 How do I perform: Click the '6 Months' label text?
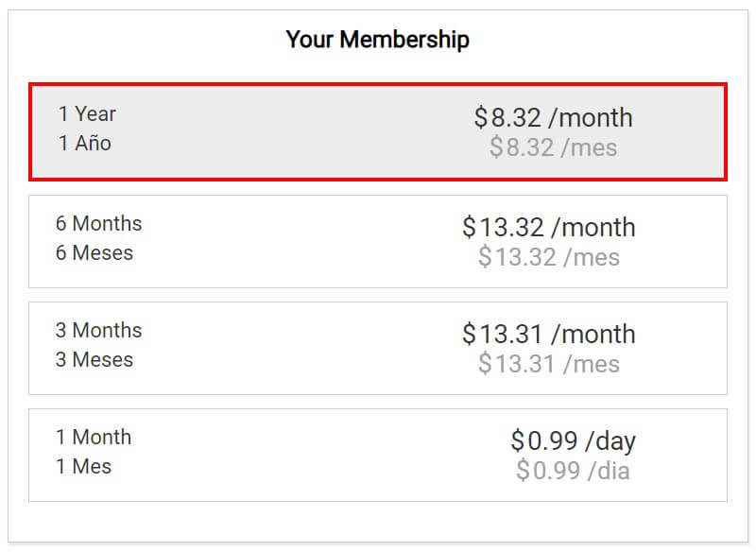click(99, 224)
